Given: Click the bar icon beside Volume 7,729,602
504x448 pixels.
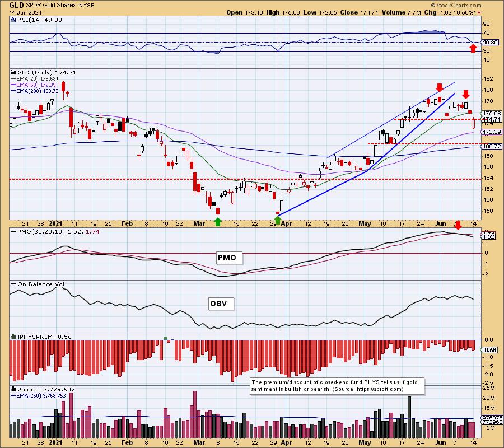Looking at the screenshot, I should pos(13,389).
